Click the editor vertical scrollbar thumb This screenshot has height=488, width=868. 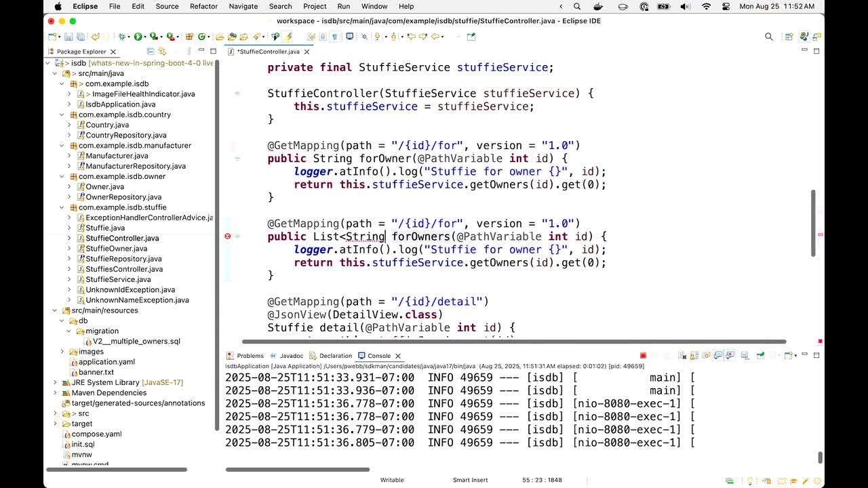click(813, 224)
